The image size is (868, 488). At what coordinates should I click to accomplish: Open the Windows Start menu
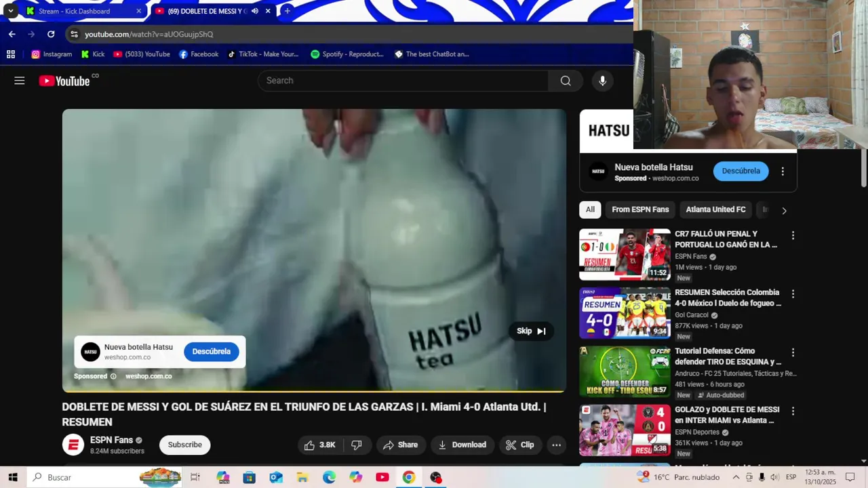tap(12, 477)
